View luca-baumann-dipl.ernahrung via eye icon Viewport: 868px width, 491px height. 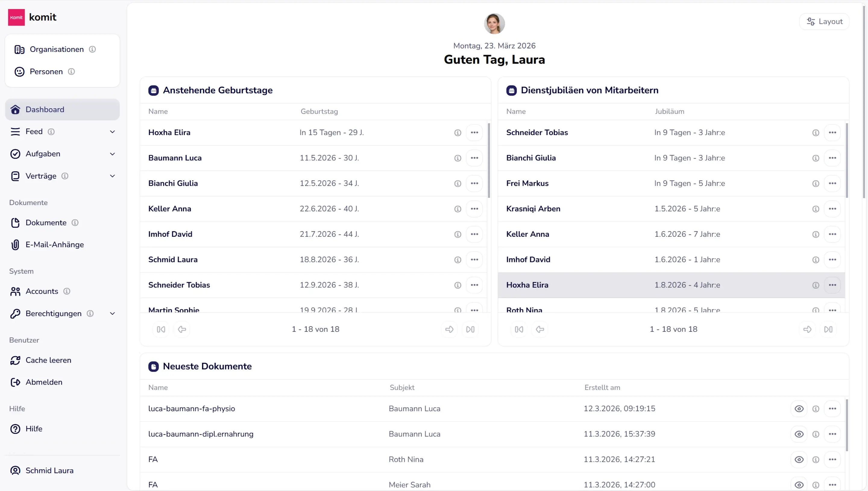tap(799, 434)
